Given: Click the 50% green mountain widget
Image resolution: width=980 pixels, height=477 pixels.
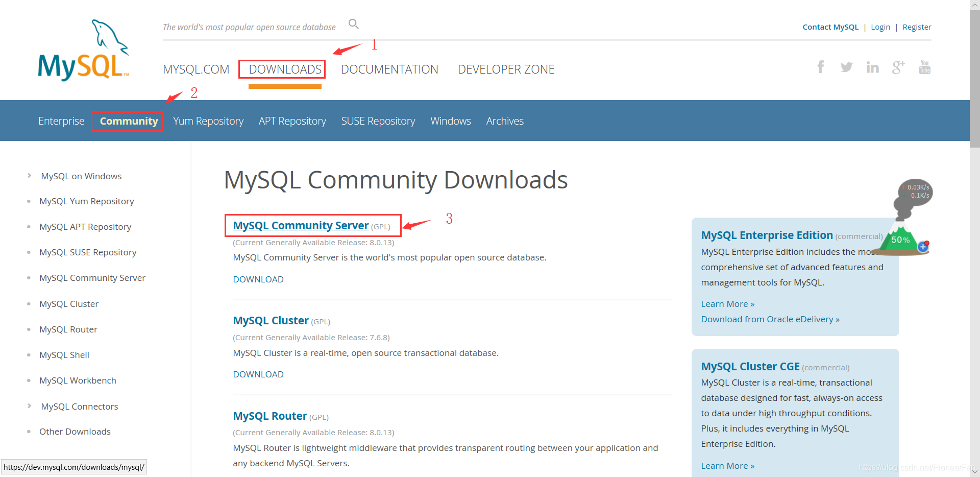Looking at the screenshot, I should click(x=901, y=240).
